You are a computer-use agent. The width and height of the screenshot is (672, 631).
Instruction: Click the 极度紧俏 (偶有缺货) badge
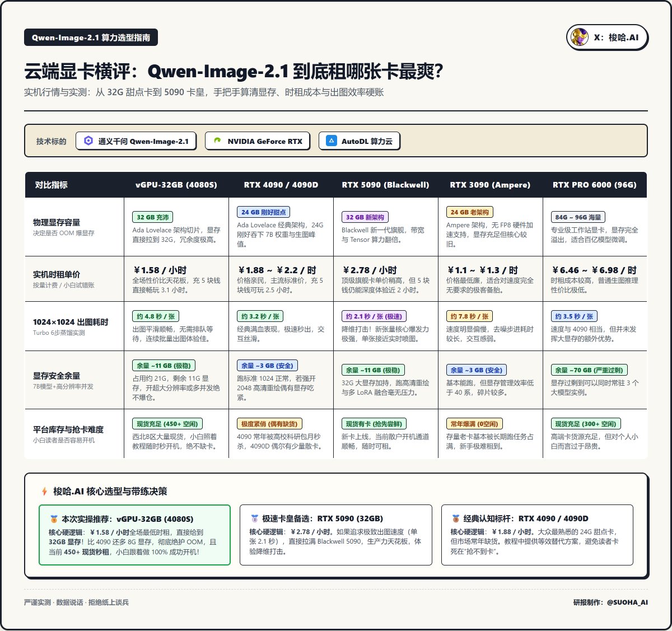point(269,424)
